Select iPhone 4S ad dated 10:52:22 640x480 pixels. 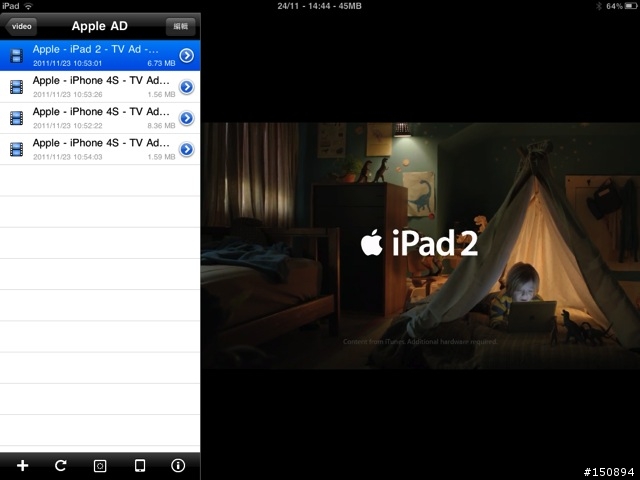coord(100,118)
